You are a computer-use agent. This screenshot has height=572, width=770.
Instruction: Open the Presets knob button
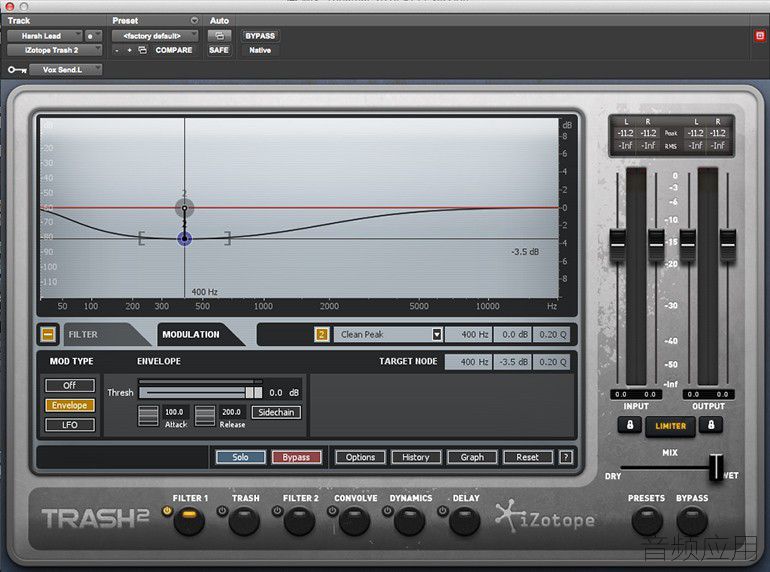(x=647, y=521)
